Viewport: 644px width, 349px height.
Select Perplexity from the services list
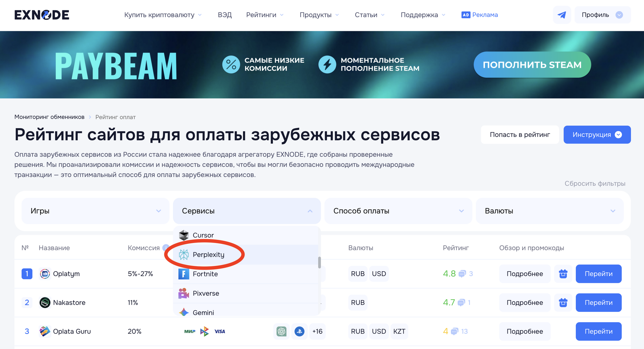coord(208,255)
